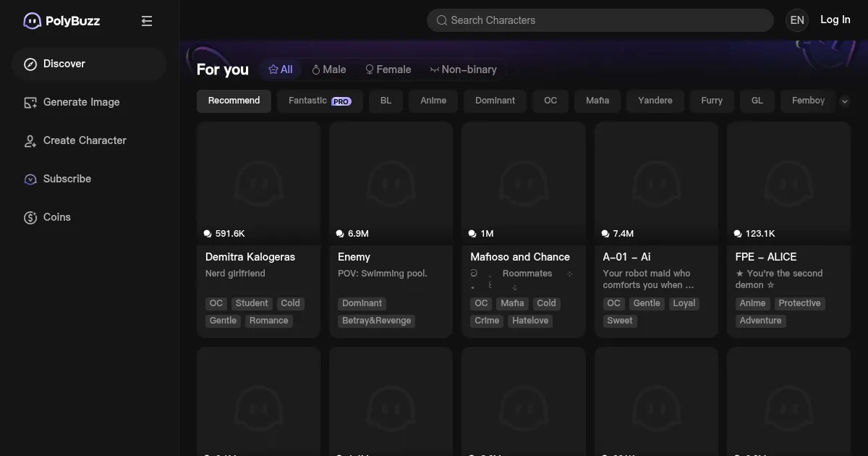Click the PolyBuzz logo icon
The height and width of the screenshot is (456, 868).
click(32, 21)
